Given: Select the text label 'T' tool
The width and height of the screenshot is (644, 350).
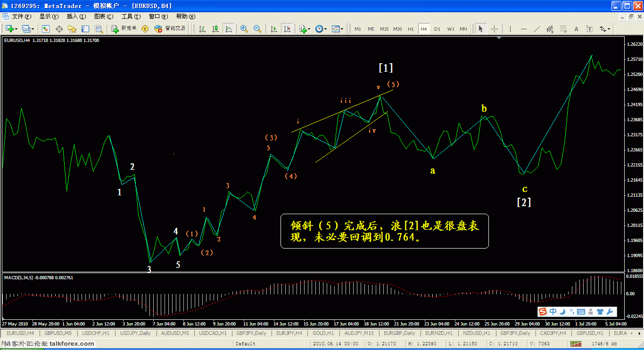Looking at the screenshot, I should (x=589, y=29).
